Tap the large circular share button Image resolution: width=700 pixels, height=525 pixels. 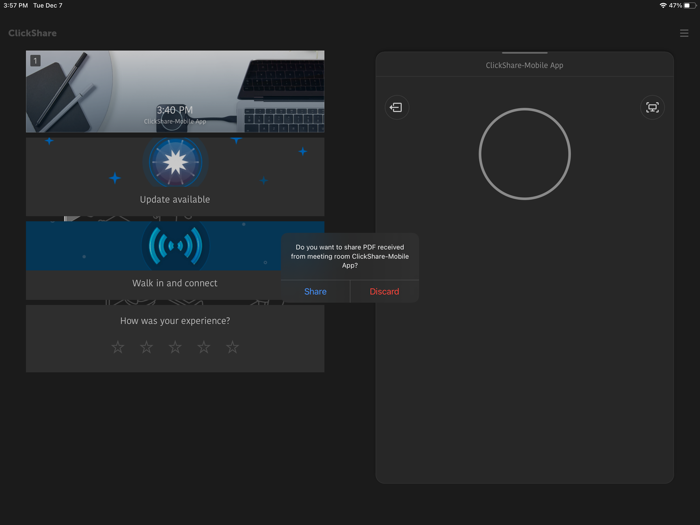pos(525,154)
